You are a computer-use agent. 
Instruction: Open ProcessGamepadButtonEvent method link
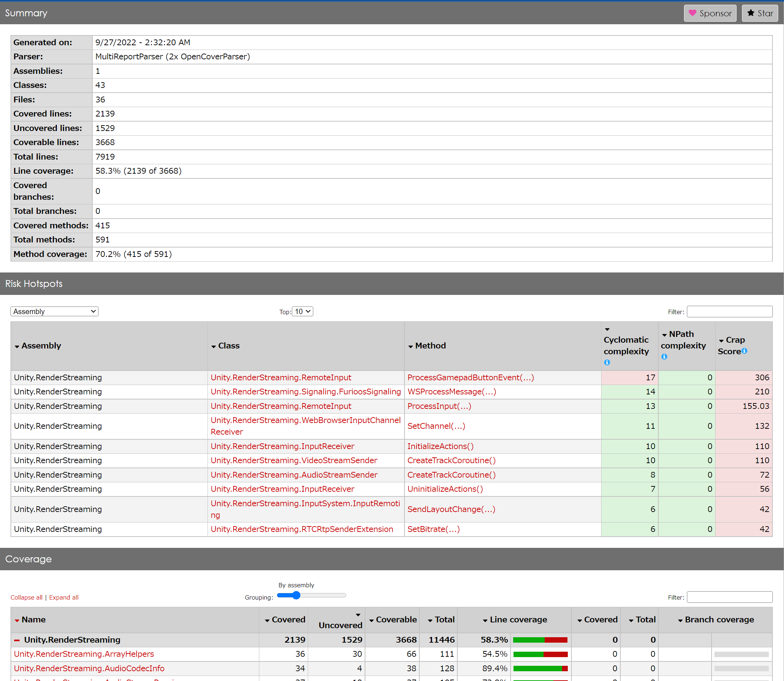(x=470, y=378)
